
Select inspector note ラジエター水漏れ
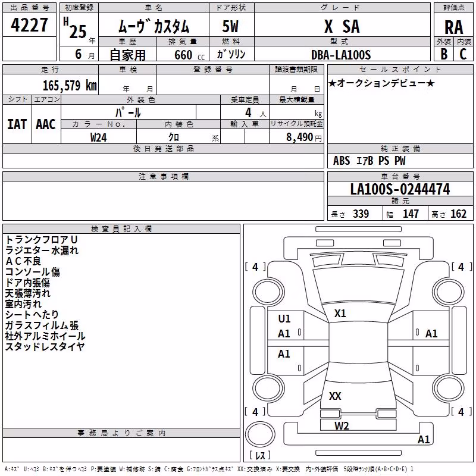coord(42,250)
